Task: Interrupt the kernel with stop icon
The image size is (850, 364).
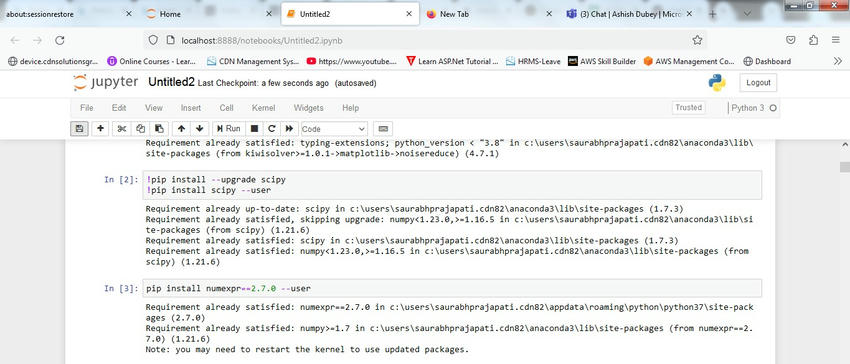Action: (x=254, y=129)
